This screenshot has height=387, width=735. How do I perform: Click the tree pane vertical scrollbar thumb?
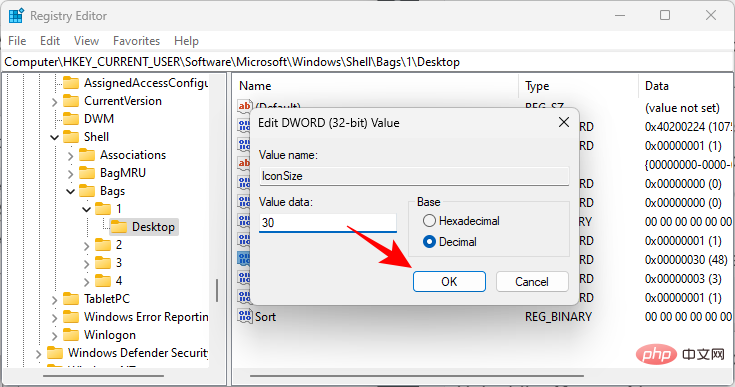tap(217, 290)
